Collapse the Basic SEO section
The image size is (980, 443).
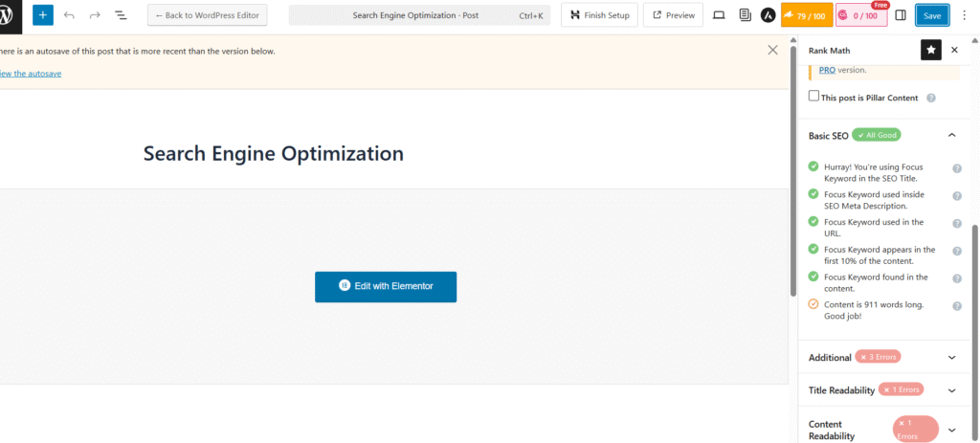tap(951, 135)
